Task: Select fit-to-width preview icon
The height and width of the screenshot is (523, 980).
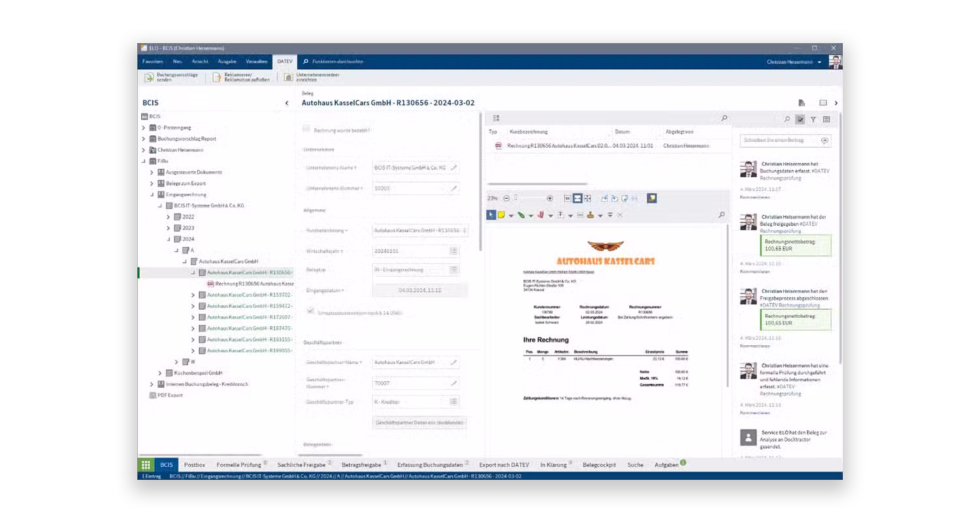Action: click(x=578, y=198)
